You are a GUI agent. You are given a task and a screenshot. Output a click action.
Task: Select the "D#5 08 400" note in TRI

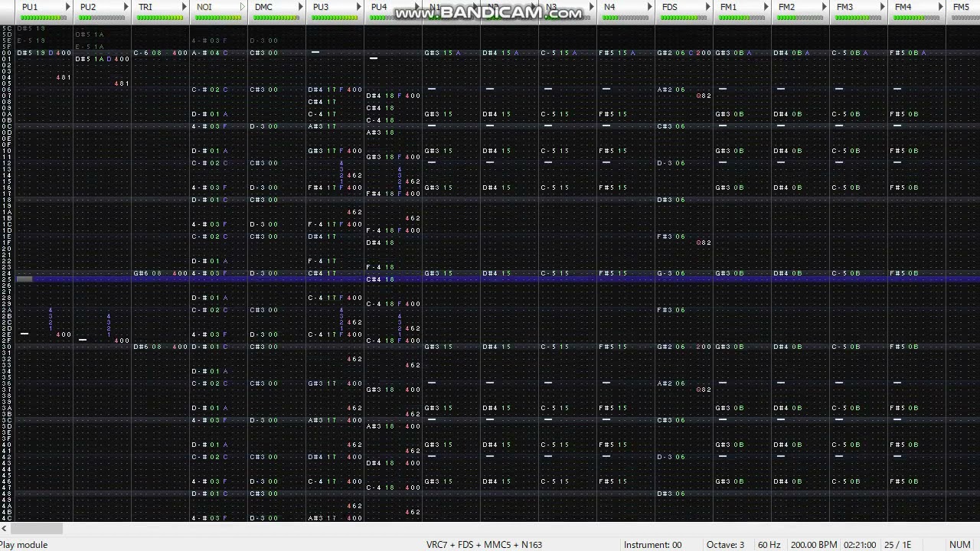[x=160, y=347]
